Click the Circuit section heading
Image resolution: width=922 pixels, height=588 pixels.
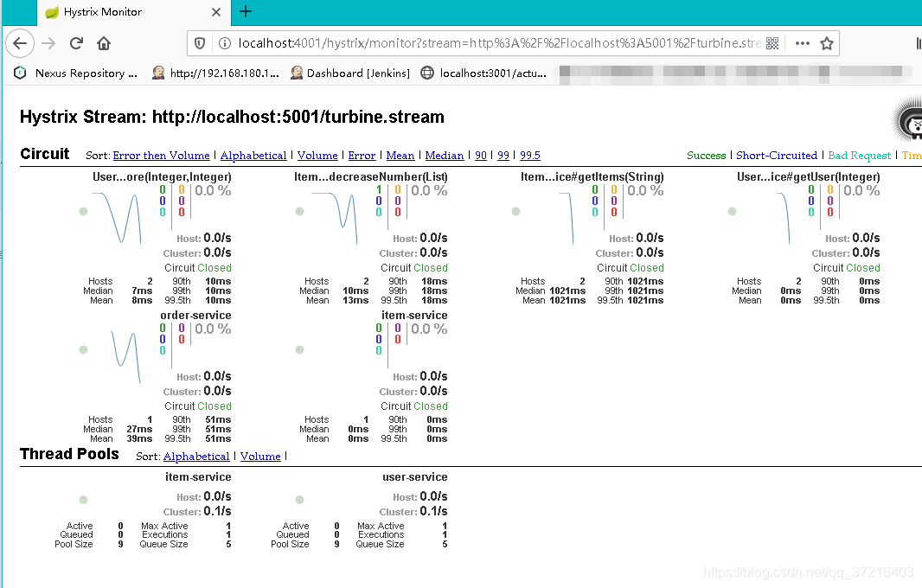(x=45, y=154)
